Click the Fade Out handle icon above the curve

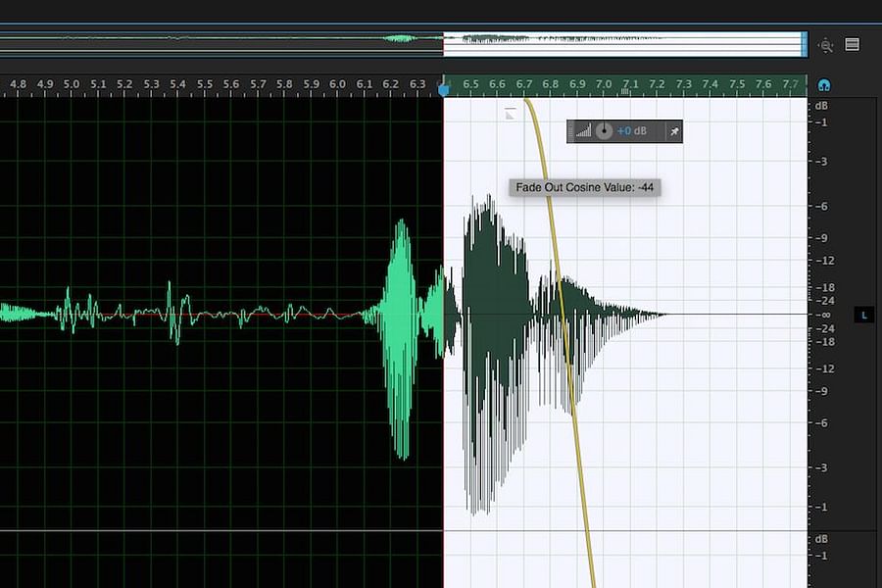(510, 113)
